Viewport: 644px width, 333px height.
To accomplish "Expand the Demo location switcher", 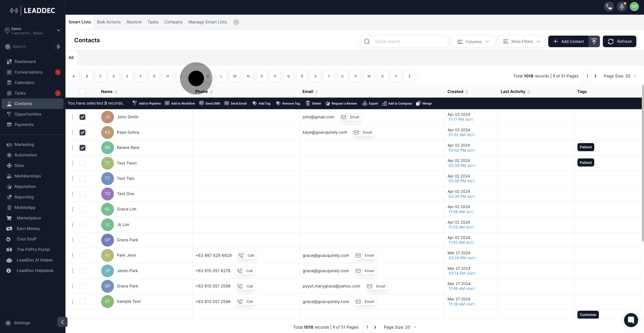I will (32, 31).
